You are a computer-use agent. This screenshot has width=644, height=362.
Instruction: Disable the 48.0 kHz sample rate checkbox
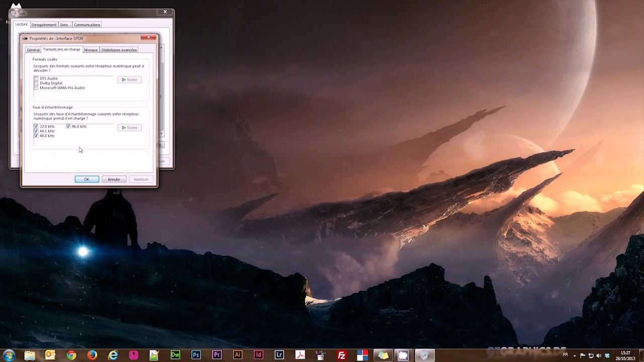[x=36, y=136]
